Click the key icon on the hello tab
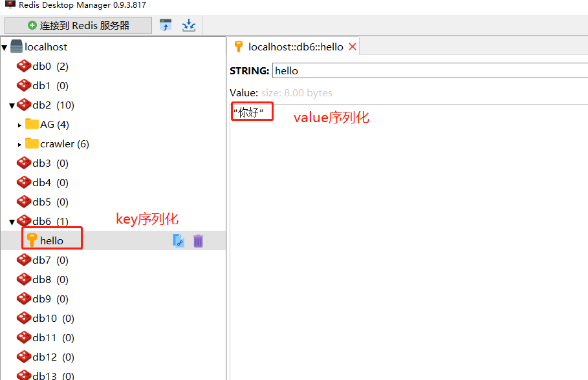This screenshot has width=588, height=380. click(238, 47)
